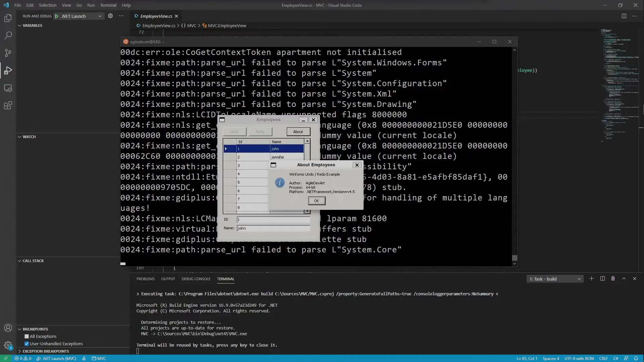Click OK in About Employees dialog
Image resolution: width=644 pixels, height=362 pixels.
[x=317, y=201]
